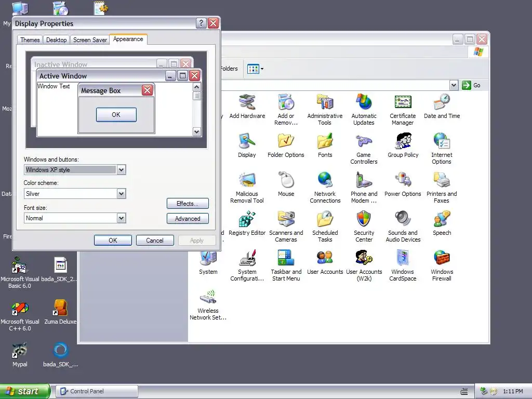Open the Add Hardware icon
532x399 pixels.
coord(247,102)
